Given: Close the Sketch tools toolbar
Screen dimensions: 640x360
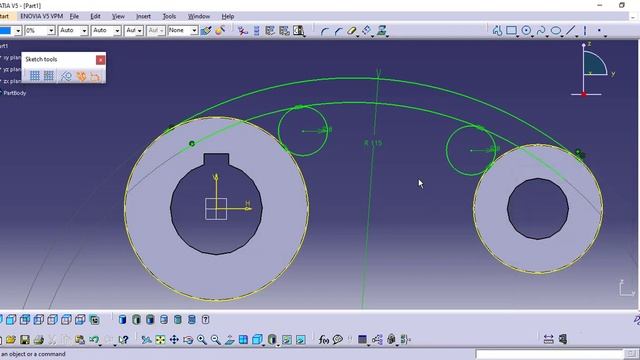Looking at the screenshot, I should pos(100,60).
